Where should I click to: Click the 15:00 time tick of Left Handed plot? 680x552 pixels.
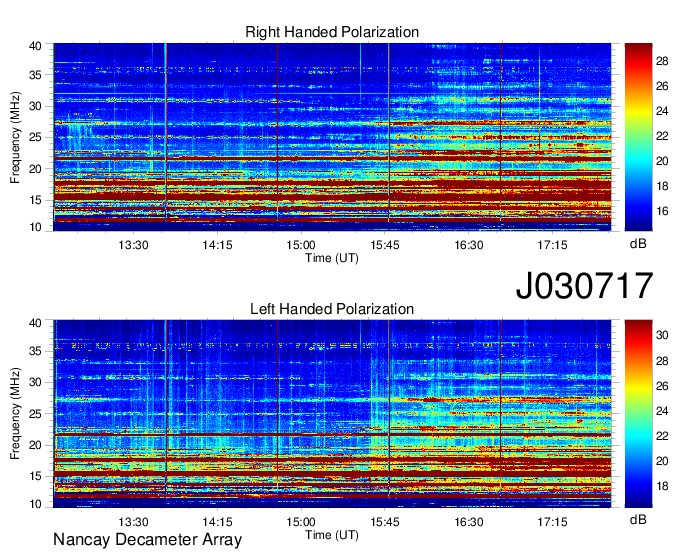(301, 522)
